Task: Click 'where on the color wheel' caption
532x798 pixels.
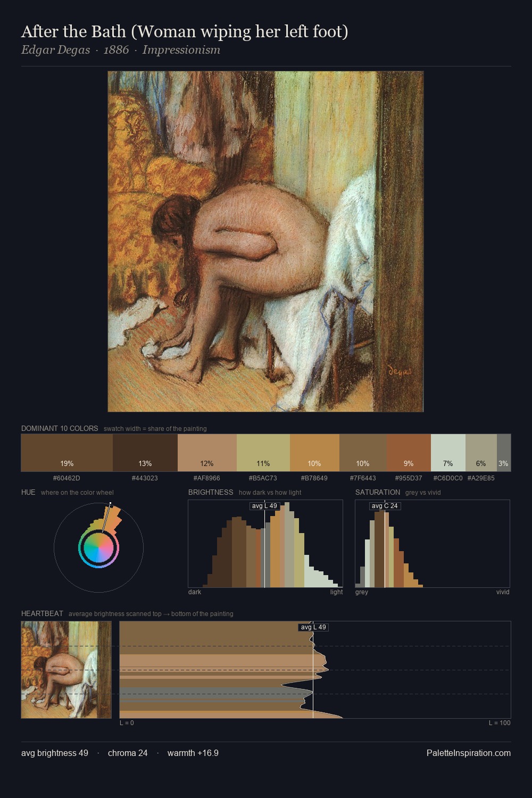Action: coord(77,493)
